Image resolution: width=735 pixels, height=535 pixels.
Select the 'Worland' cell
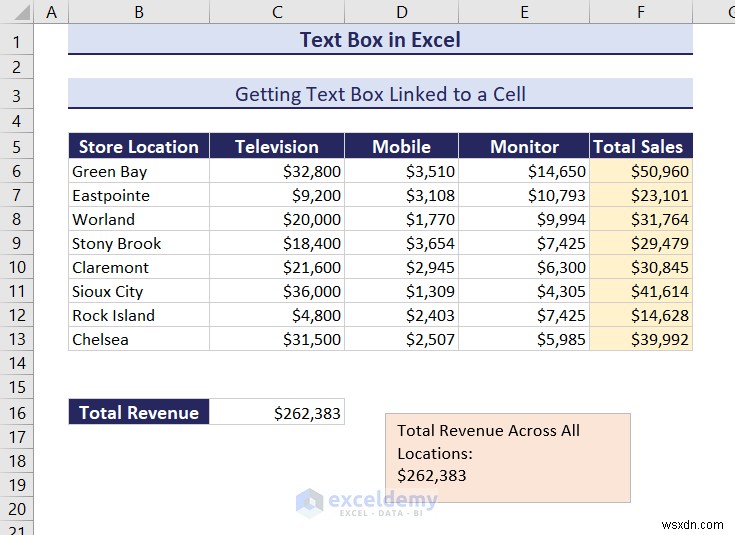tap(139, 219)
